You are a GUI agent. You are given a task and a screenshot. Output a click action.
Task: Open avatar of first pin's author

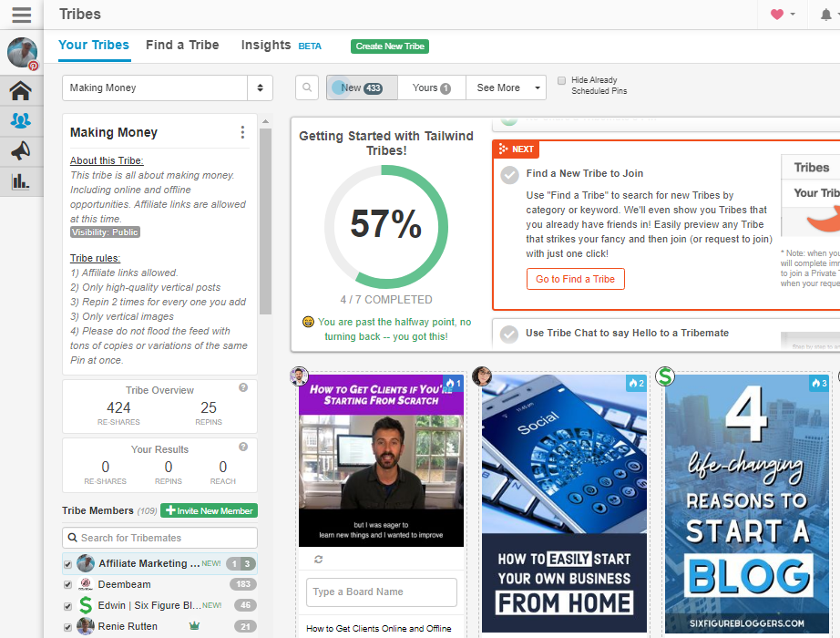click(x=299, y=376)
